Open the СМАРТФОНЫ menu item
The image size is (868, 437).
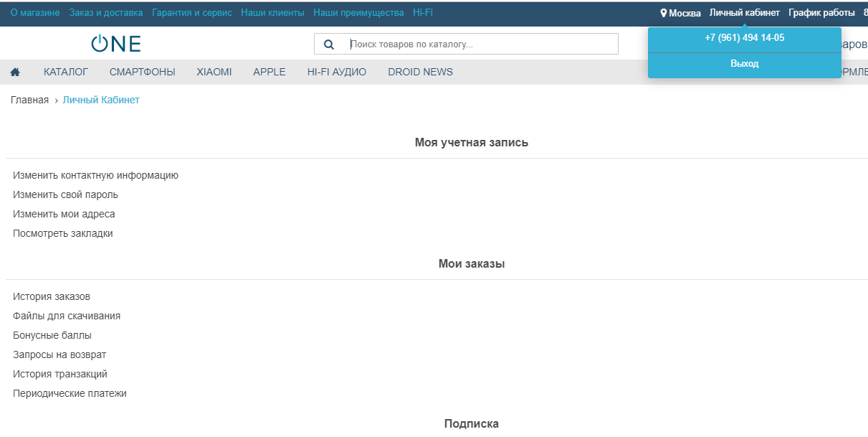click(142, 72)
